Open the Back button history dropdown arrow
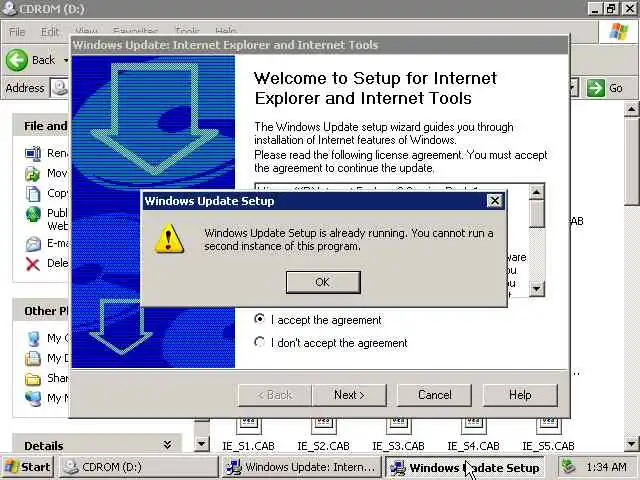 pyautogui.click(x=66, y=60)
